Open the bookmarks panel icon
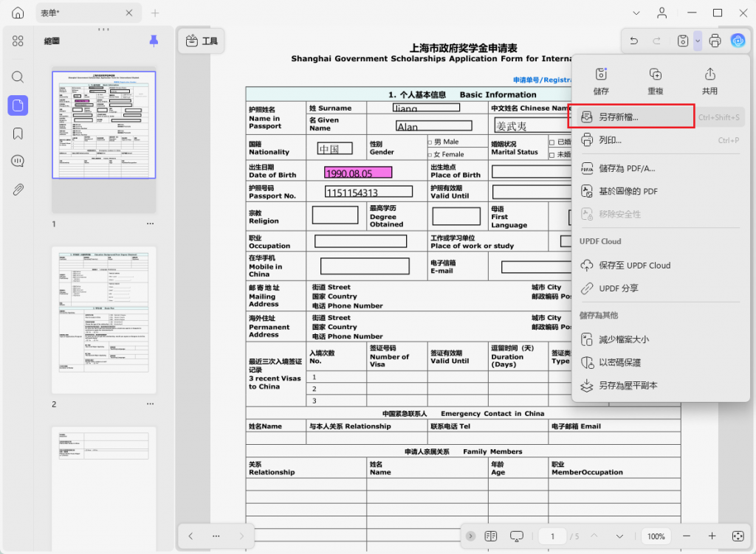Image resolution: width=756 pixels, height=554 pixels. tap(18, 134)
